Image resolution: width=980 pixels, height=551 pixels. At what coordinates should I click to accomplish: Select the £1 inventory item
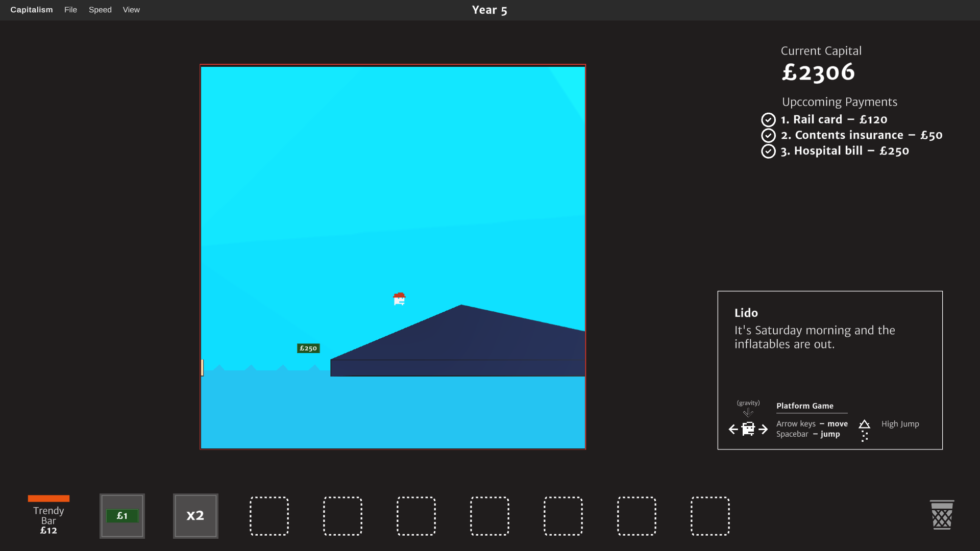(x=122, y=516)
